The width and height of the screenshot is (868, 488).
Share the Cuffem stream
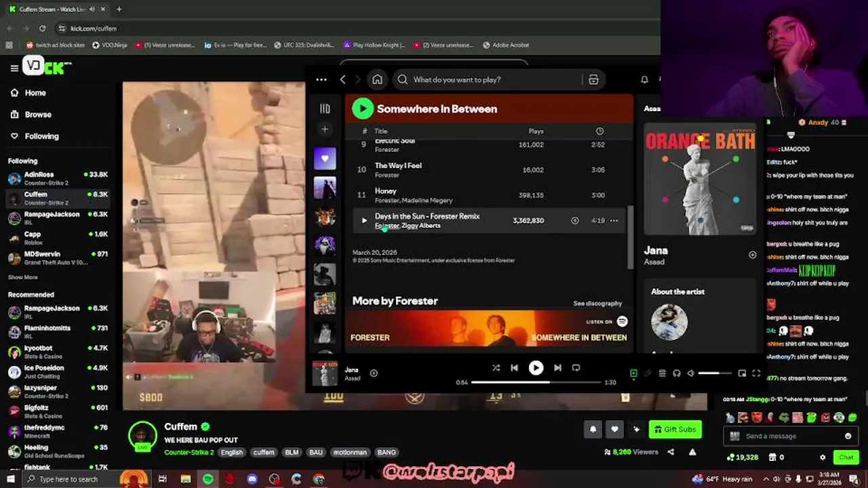(671, 452)
